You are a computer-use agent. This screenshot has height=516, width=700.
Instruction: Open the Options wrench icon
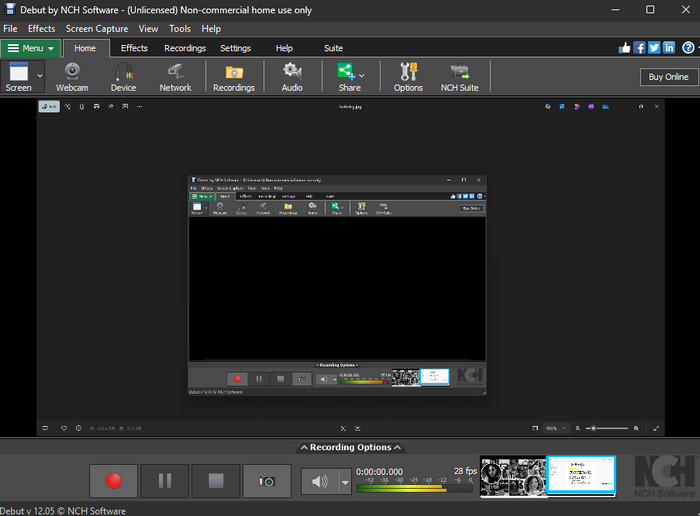(408, 77)
